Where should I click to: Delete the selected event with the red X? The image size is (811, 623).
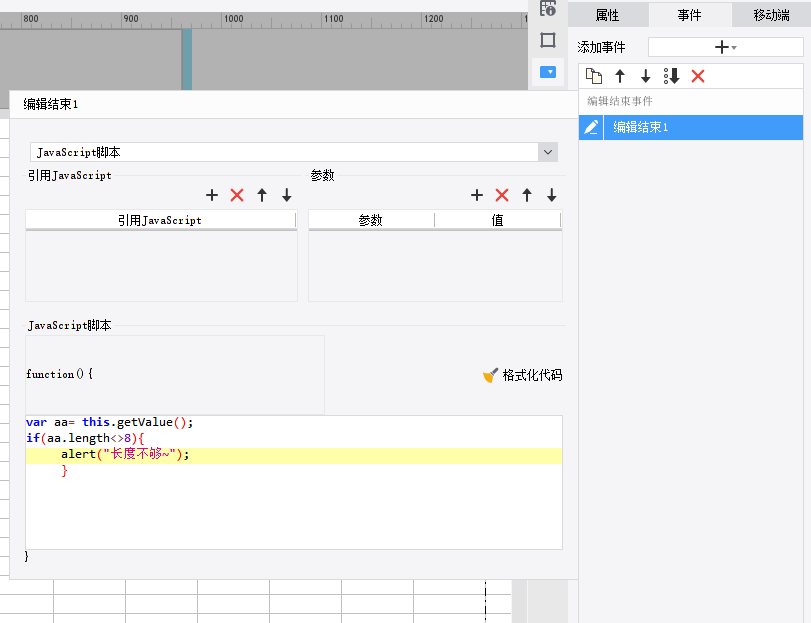pyautogui.click(x=698, y=76)
